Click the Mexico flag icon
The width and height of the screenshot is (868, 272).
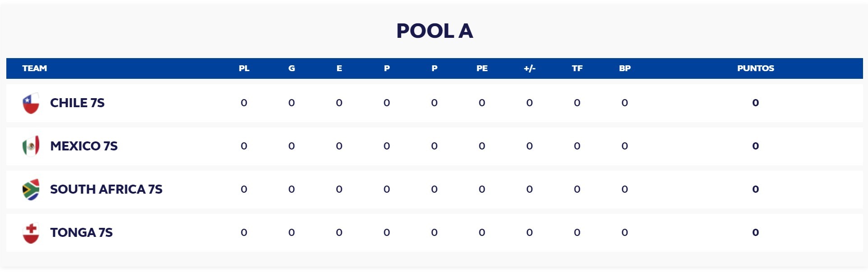click(31, 146)
